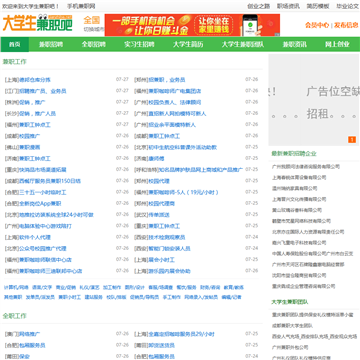The width and height of the screenshot is (360, 360).
Task: Select the 手工制作 category
Action: [172, 297]
